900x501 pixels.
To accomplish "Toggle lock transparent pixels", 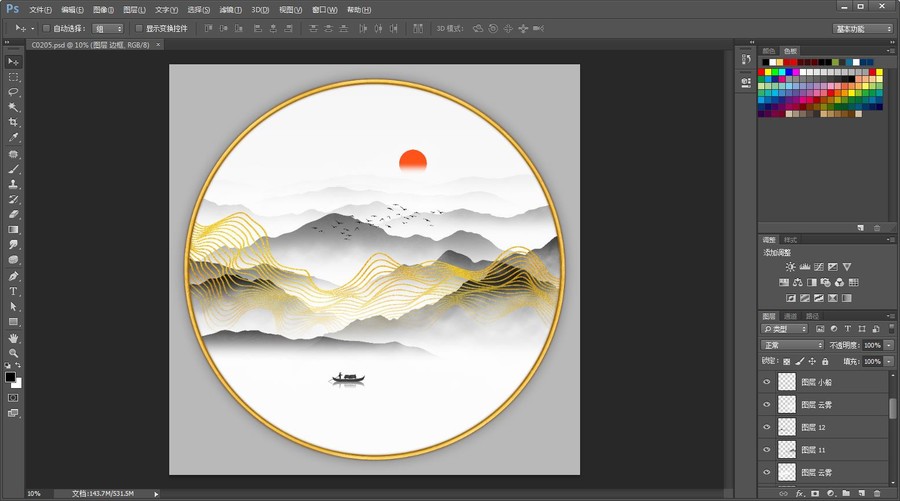I will (786, 362).
